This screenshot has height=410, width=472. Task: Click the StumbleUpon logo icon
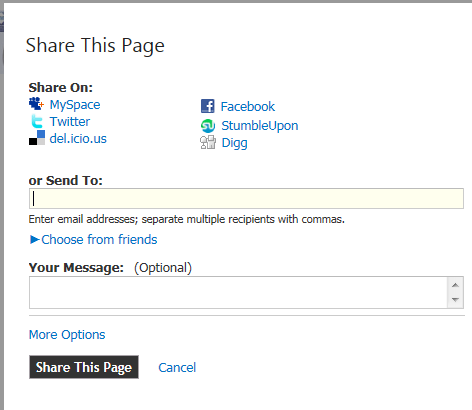point(208,126)
